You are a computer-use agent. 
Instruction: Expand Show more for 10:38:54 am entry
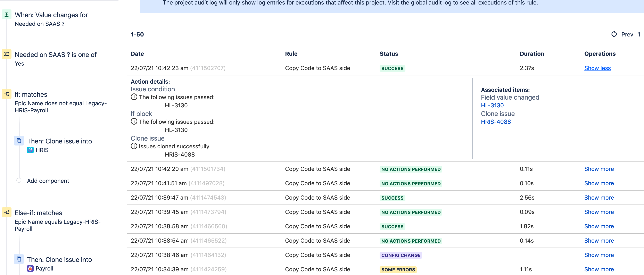[x=599, y=241]
